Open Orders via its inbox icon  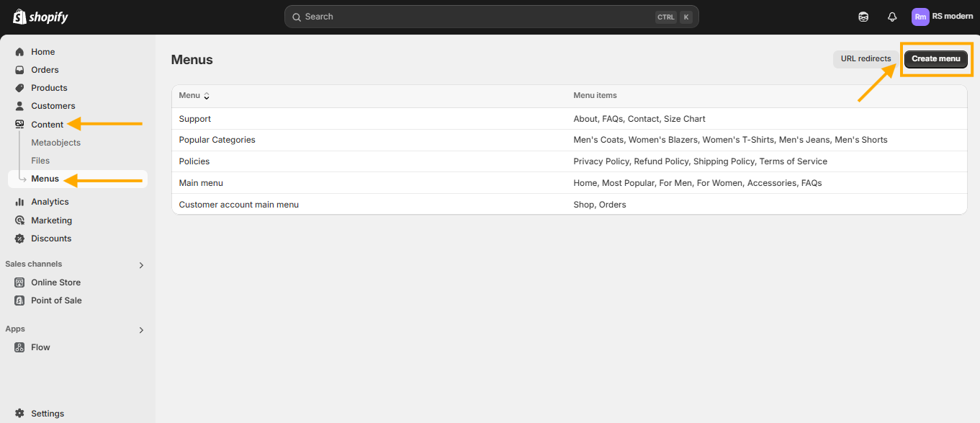pos(19,70)
